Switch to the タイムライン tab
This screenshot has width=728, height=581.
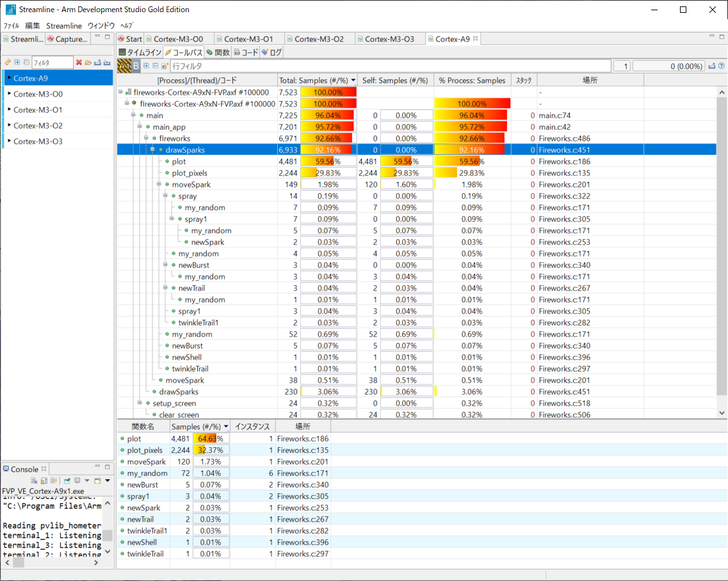[140, 52]
